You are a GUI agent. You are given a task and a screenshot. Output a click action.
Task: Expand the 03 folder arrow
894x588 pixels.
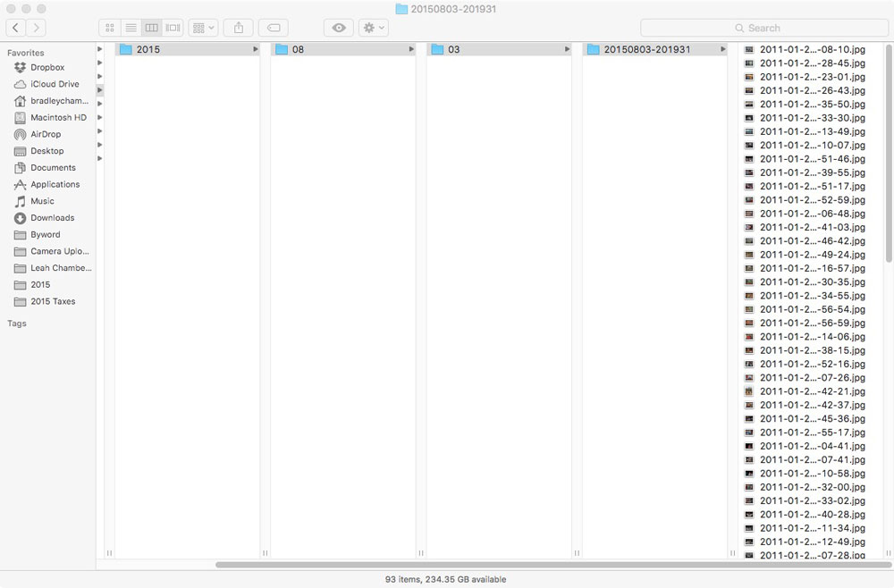click(x=568, y=49)
